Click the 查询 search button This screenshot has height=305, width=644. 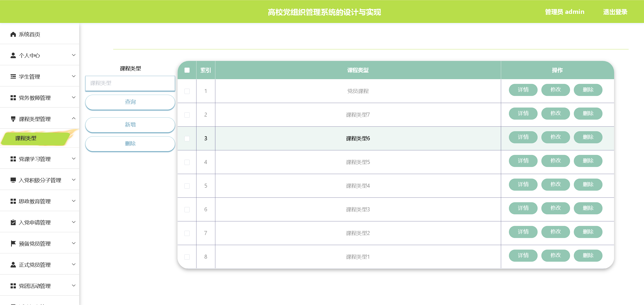[x=130, y=102]
